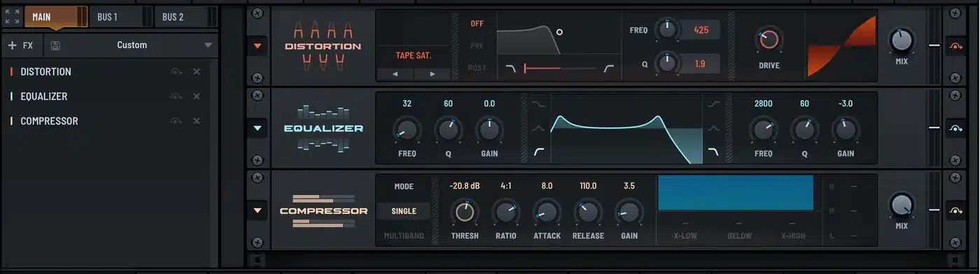980x274 pixels.
Task: Click the distortion filter curve handle
Action: coord(559,32)
